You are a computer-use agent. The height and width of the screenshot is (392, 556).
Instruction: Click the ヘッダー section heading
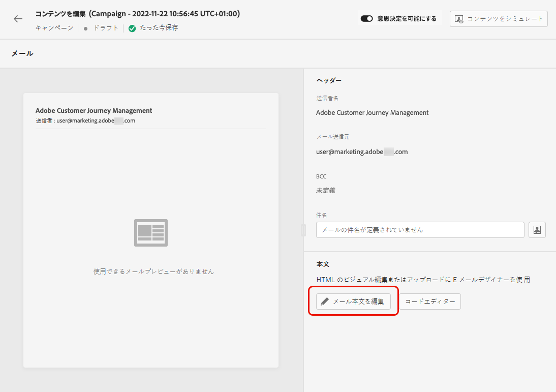(x=329, y=80)
